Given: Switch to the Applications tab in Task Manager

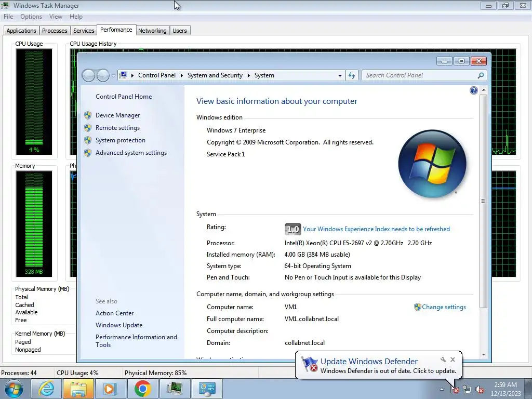Looking at the screenshot, I should click(21, 31).
